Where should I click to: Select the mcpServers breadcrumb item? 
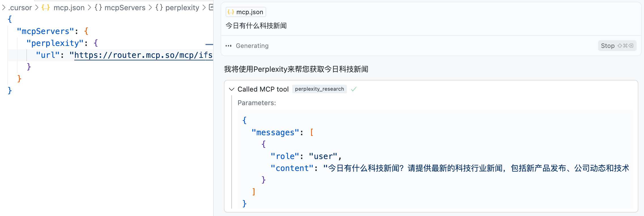(x=125, y=8)
